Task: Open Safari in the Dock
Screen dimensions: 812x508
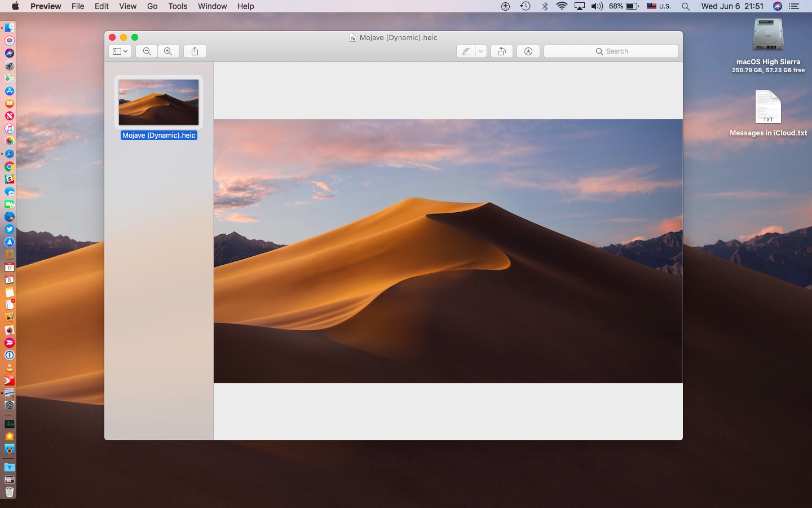Action: (10, 154)
